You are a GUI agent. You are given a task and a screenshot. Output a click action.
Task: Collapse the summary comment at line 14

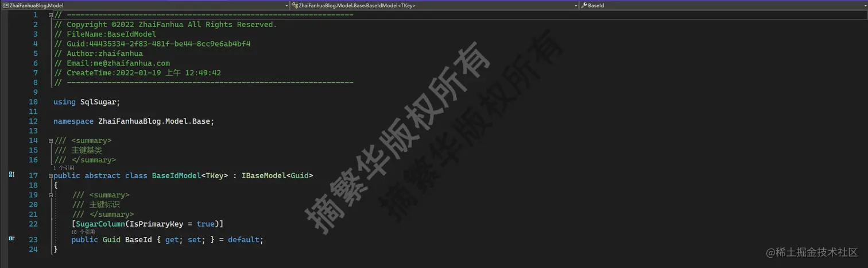tap(51, 141)
